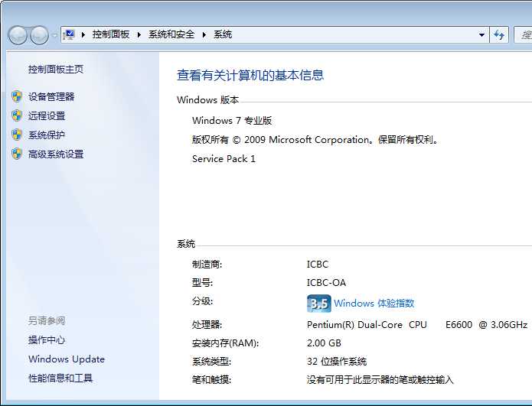Click the computer icon in address bar

click(69, 34)
